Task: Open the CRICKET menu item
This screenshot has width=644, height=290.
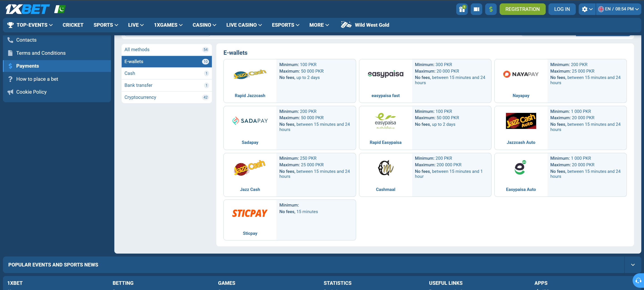Action: point(73,25)
